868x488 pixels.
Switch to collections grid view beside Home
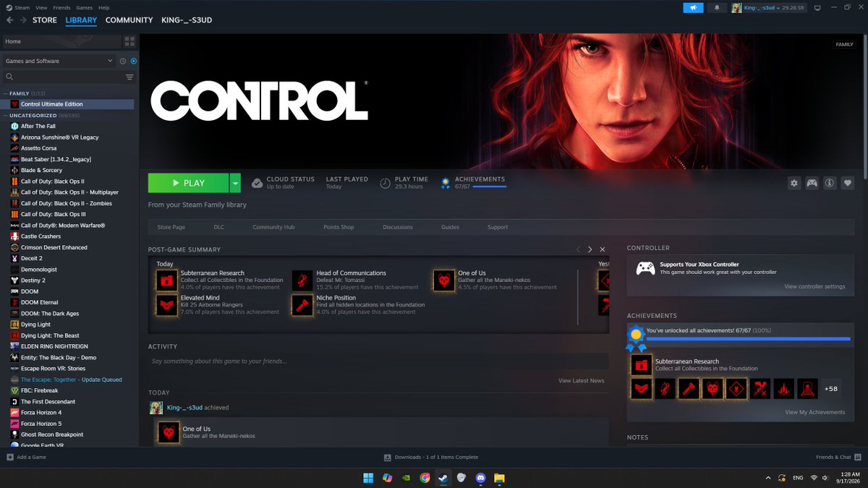pyautogui.click(x=129, y=41)
